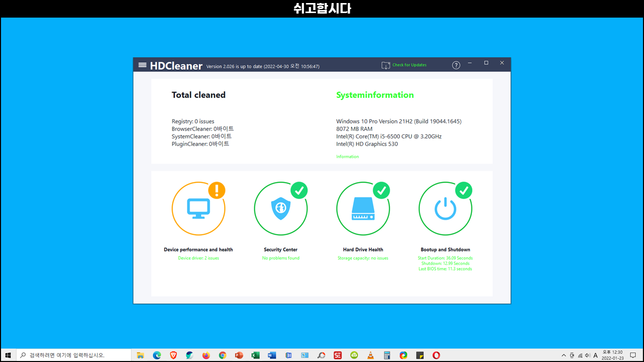Viewport: 644px width, 362px height.
Task: Click the Version 2.026 is up to date text
Action: pos(263,66)
